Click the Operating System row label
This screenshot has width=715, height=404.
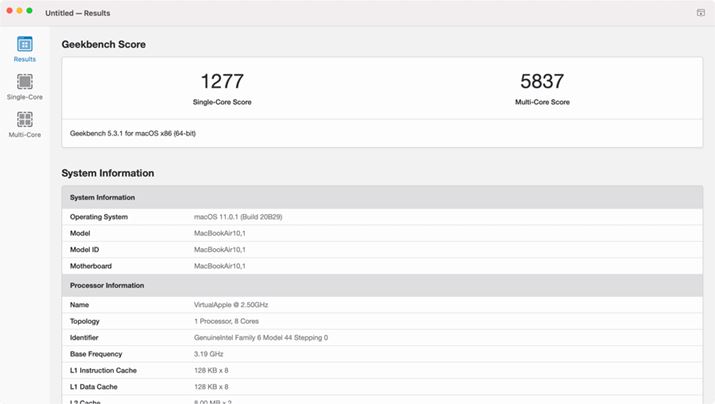(x=99, y=217)
